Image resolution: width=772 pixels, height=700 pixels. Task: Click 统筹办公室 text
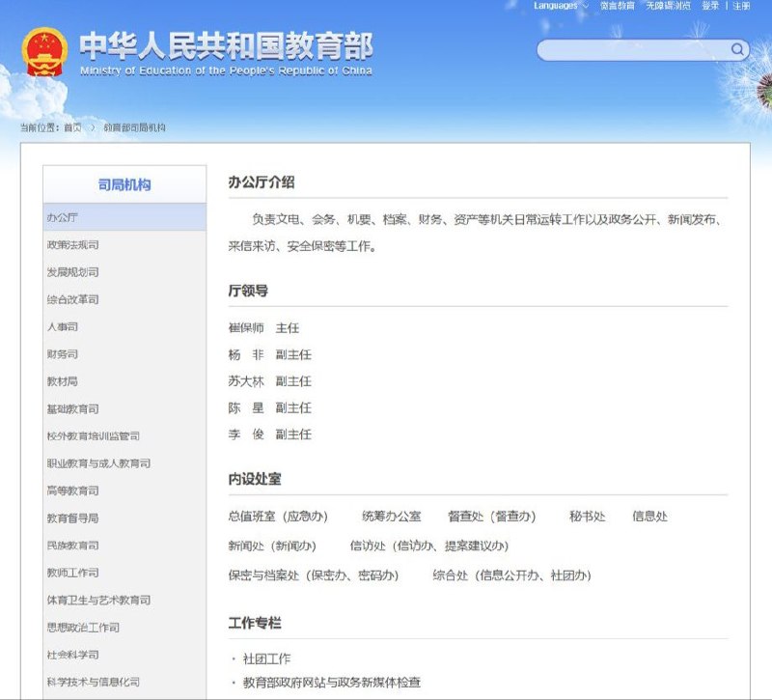(392, 517)
